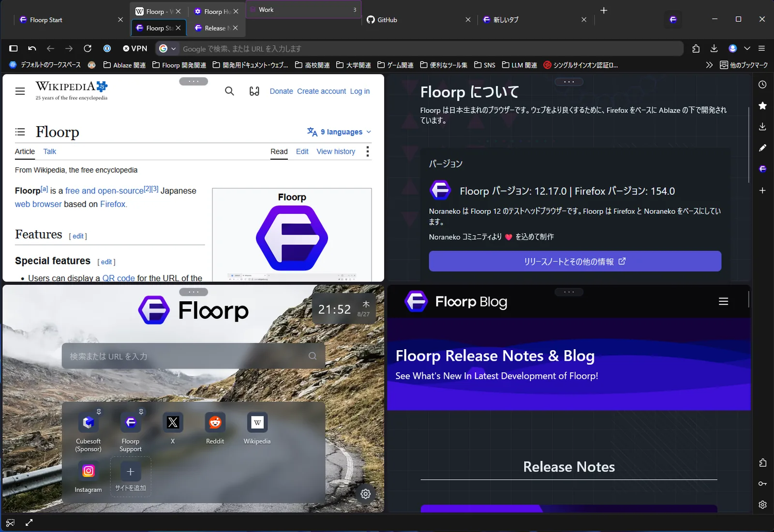Expand the chevron next to account avatar
Viewport: 774px width, 532px height.
(747, 48)
